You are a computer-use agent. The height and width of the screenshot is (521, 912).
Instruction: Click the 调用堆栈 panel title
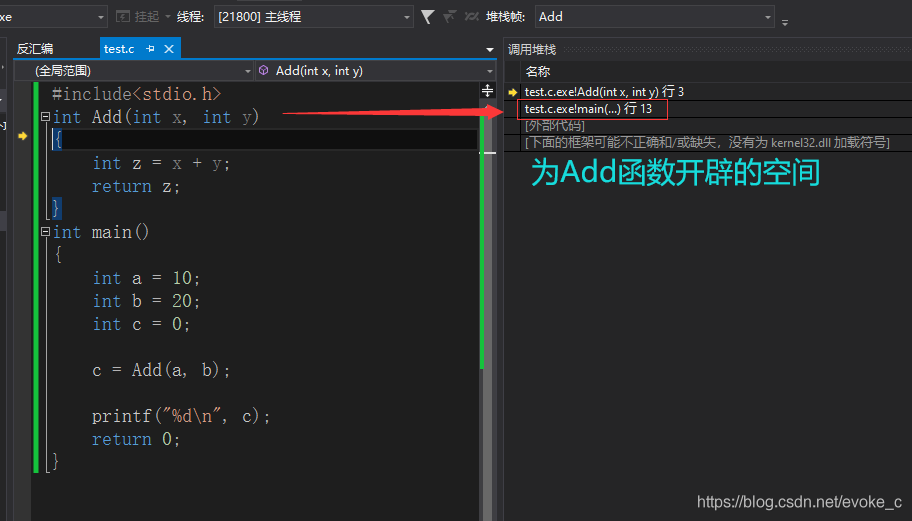click(532, 50)
